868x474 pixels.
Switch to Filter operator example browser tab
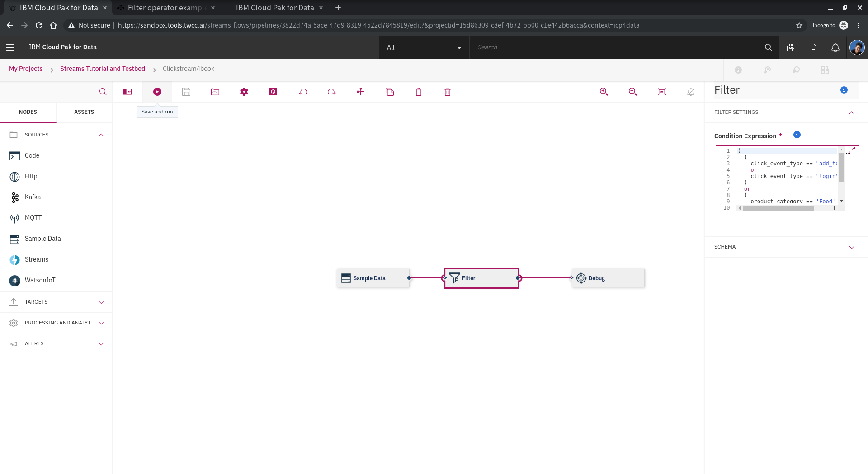pyautogui.click(x=165, y=8)
